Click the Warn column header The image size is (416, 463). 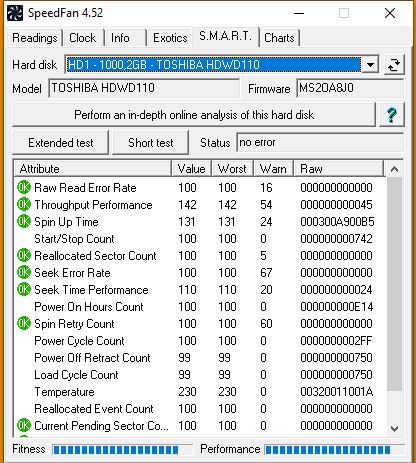coord(273,169)
